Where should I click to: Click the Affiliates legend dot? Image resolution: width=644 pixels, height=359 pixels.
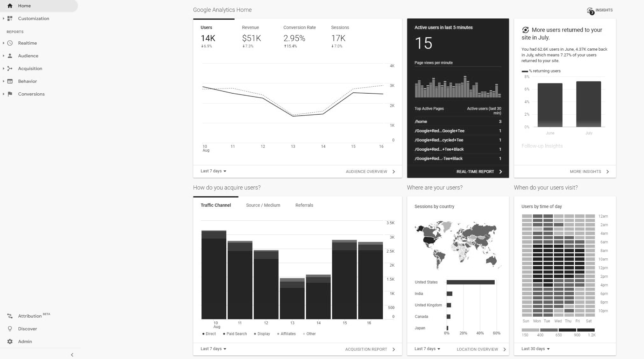tap(278, 334)
